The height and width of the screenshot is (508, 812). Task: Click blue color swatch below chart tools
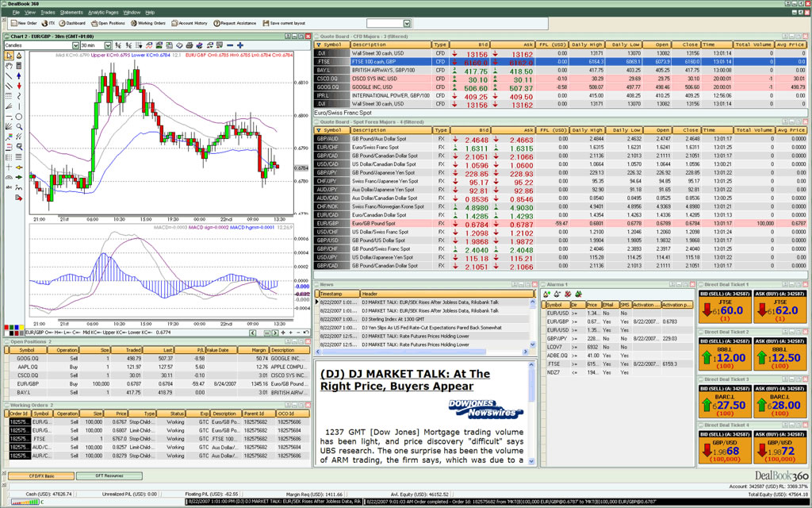(17, 327)
